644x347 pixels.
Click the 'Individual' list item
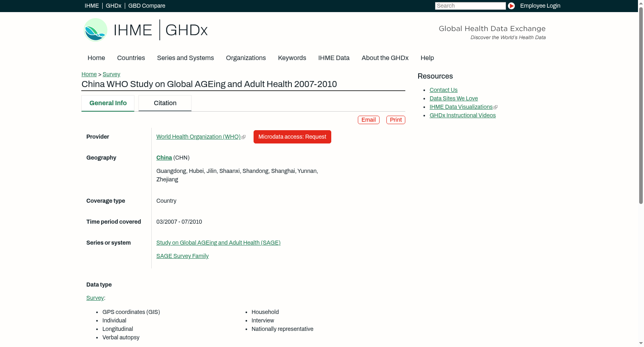point(114,320)
